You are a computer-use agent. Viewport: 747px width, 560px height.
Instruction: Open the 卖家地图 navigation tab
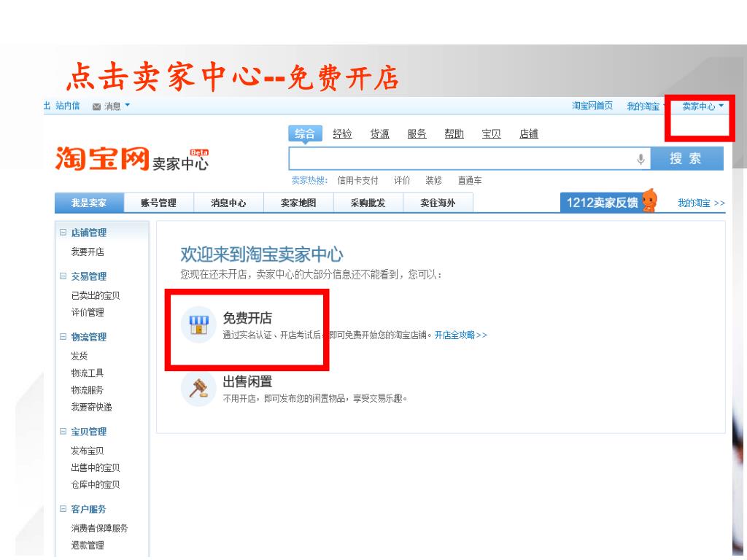click(x=298, y=203)
